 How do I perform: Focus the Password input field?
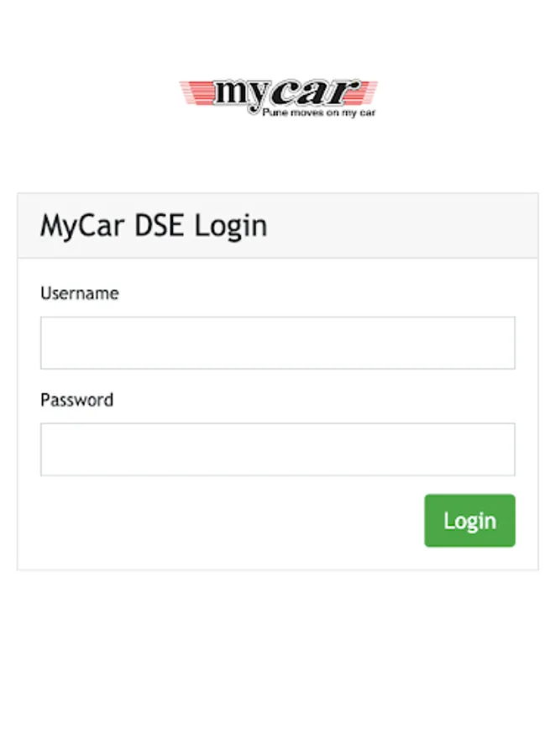pos(277,449)
